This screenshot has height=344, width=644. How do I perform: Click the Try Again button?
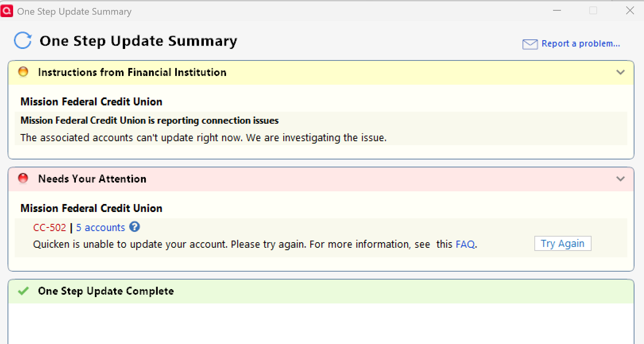tap(563, 243)
